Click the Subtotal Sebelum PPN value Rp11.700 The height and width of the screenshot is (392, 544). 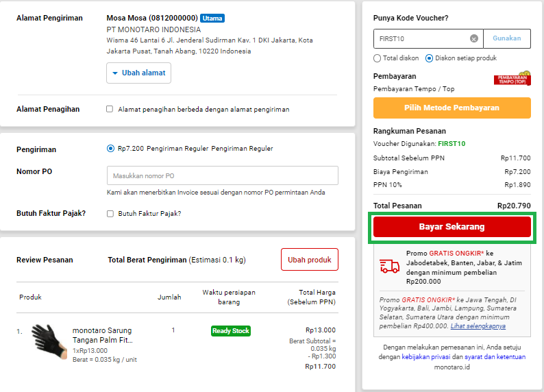tap(515, 158)
